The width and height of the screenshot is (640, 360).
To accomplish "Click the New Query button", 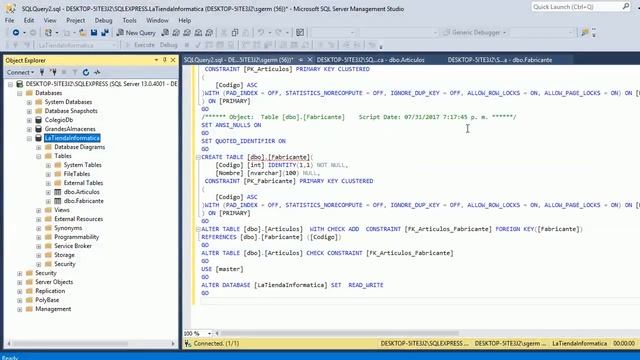I will click(136, 33).
